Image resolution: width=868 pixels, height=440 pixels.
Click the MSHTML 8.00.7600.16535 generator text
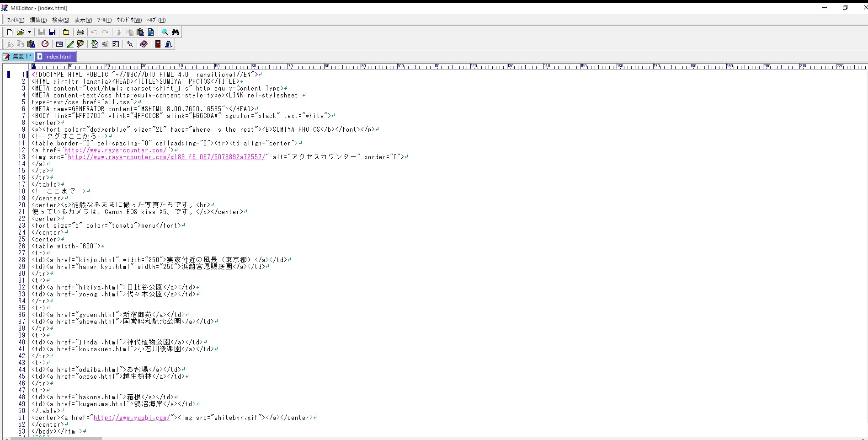181,109
